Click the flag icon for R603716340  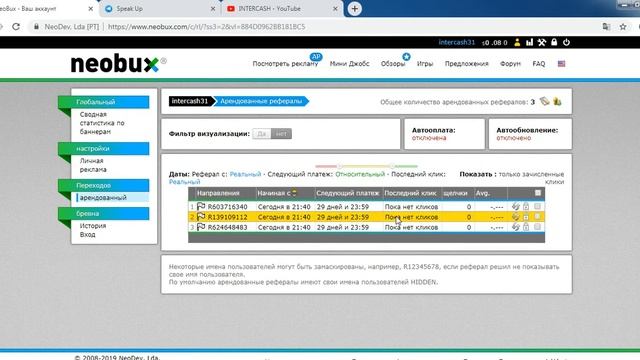pos(201,206)
